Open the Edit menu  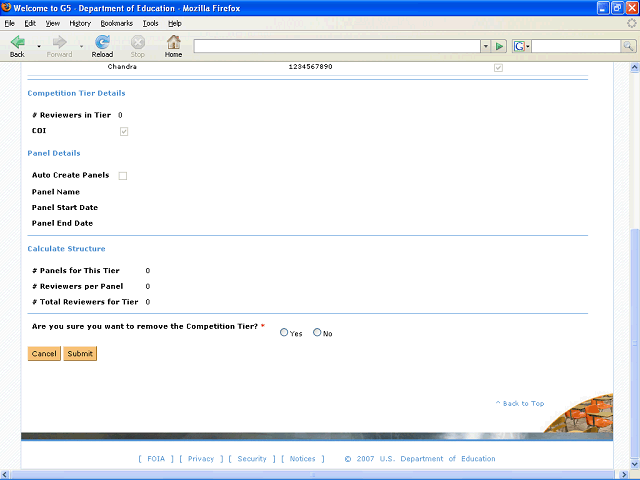(x=30, y=23)
